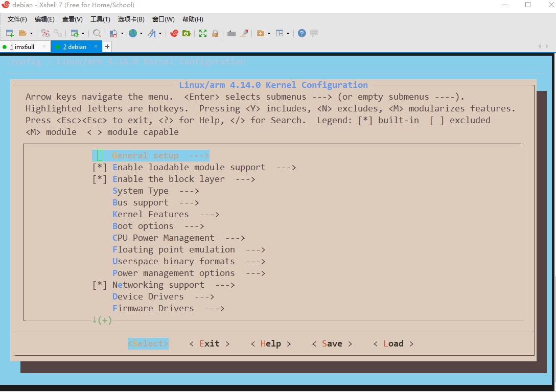Toggle the Networking support checkbox
Screen dimensions: 556x392
(100, 285)
